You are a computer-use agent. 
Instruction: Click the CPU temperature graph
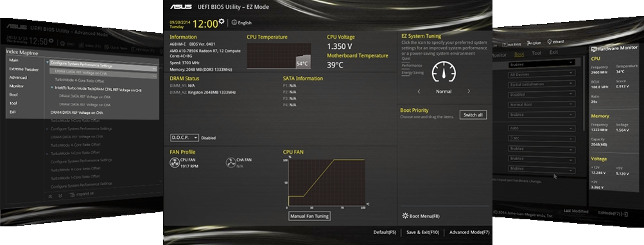tap(279, 55)
